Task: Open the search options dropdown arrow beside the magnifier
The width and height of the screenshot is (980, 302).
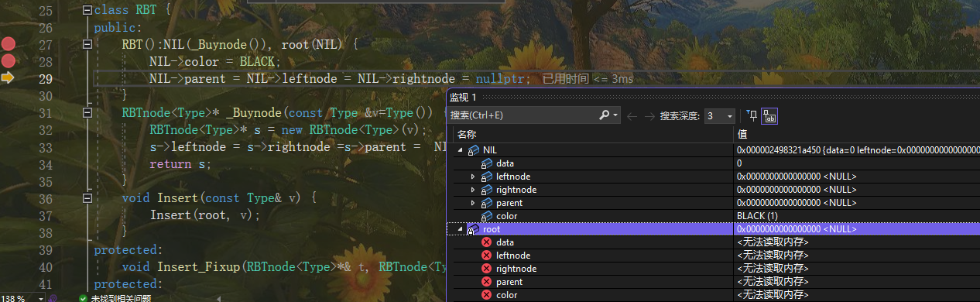Action: click(x=616, y=115)
